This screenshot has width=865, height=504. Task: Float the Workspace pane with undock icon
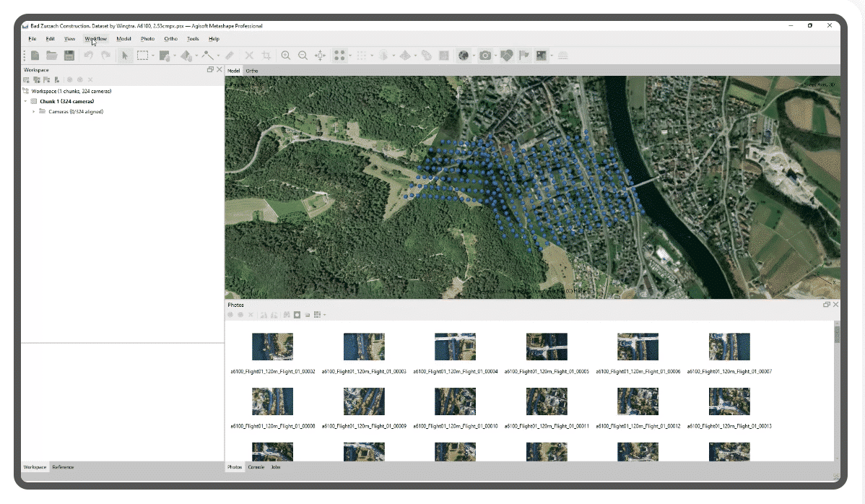pos(210,69)
